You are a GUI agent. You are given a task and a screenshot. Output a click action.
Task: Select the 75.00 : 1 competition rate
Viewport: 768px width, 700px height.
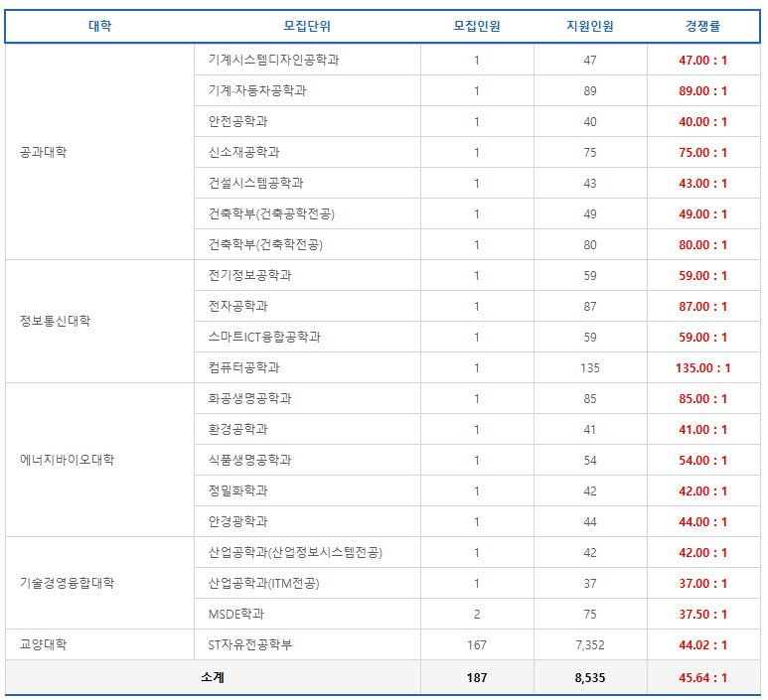click(x=702, y=153)
